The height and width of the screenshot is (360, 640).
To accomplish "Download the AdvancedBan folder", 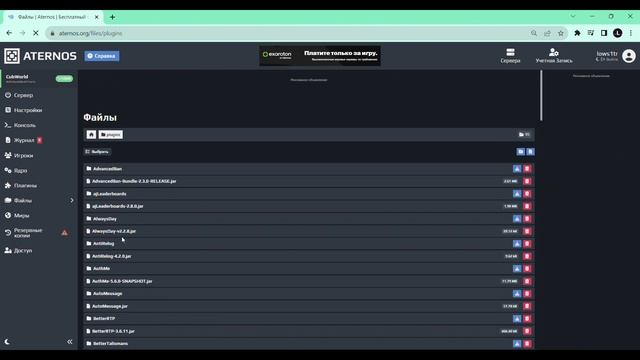I will (x=517, y=169).
